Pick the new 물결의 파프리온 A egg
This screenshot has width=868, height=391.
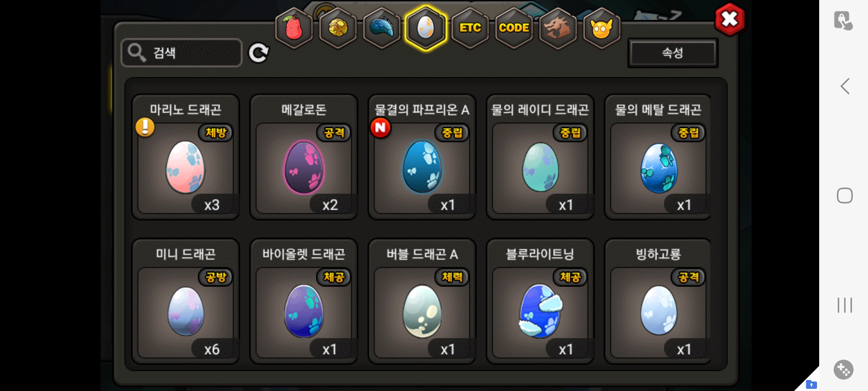(422, 157)
